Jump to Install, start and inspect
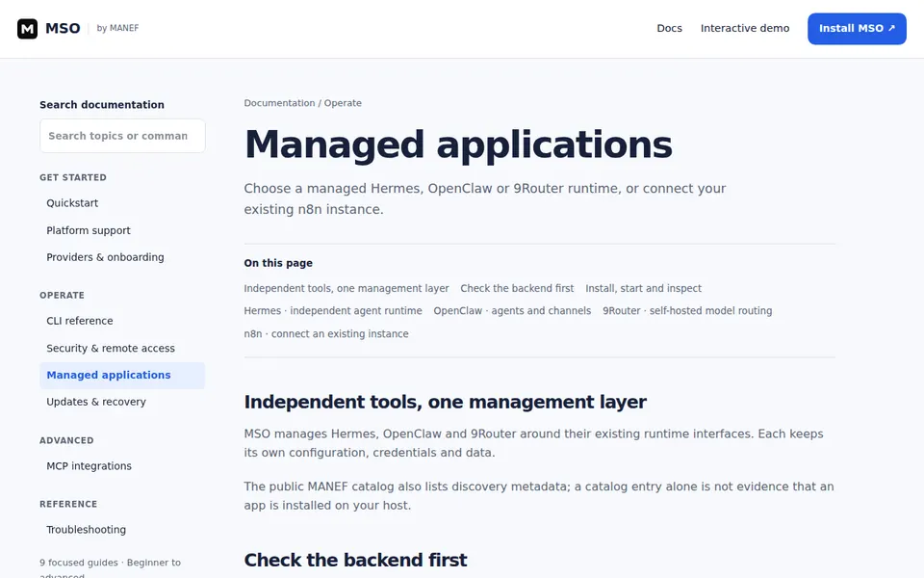Image resolution: width=924 pixels, height=578 pixels. [644, 288]
